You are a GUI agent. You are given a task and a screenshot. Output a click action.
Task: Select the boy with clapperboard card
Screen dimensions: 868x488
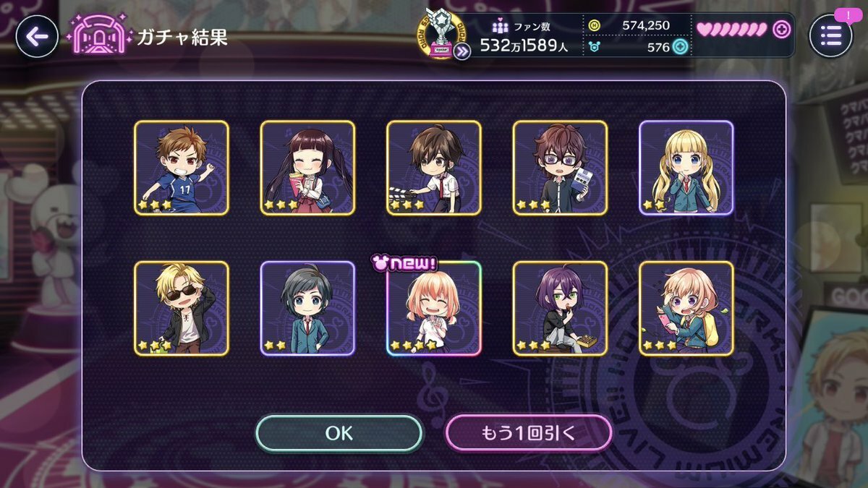tap(434, 168)
